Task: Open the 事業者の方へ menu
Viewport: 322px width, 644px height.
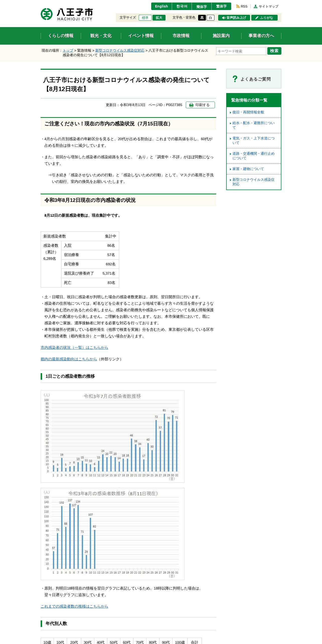Action: pyautogui.click(x=261, y=36)
